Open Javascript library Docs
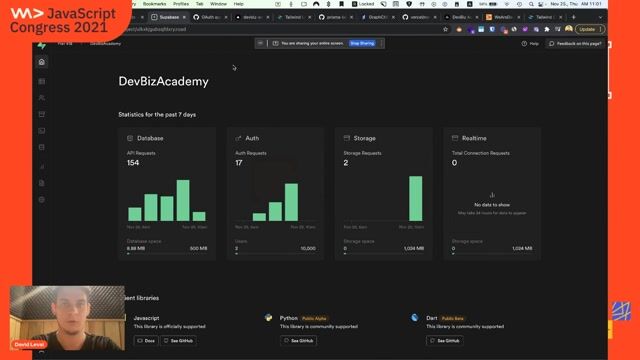Screen dimensions: 640x360 [146, 340]
